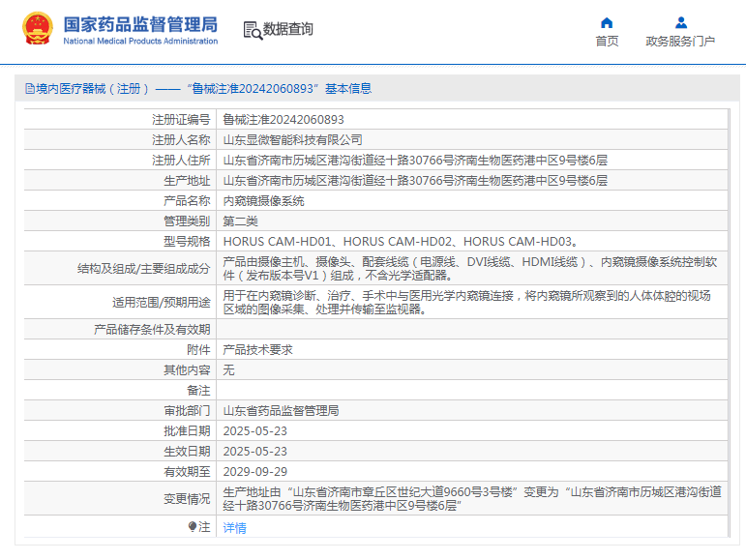The width and height of the screenshot is (746, 560).
Task: Open the 首页 navigation label
Action: (607, 42)
